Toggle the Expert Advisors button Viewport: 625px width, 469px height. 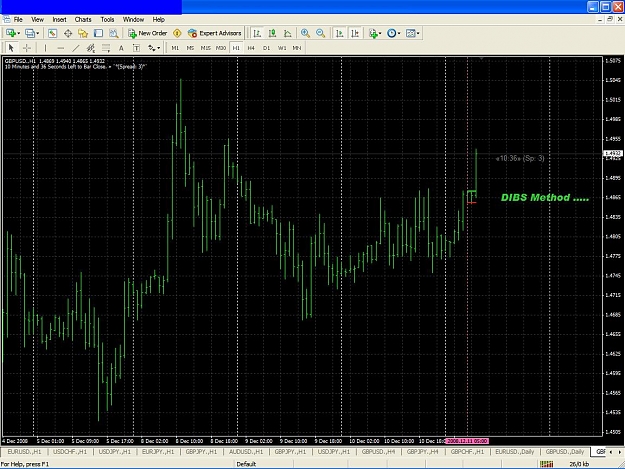tap(214, 33)
